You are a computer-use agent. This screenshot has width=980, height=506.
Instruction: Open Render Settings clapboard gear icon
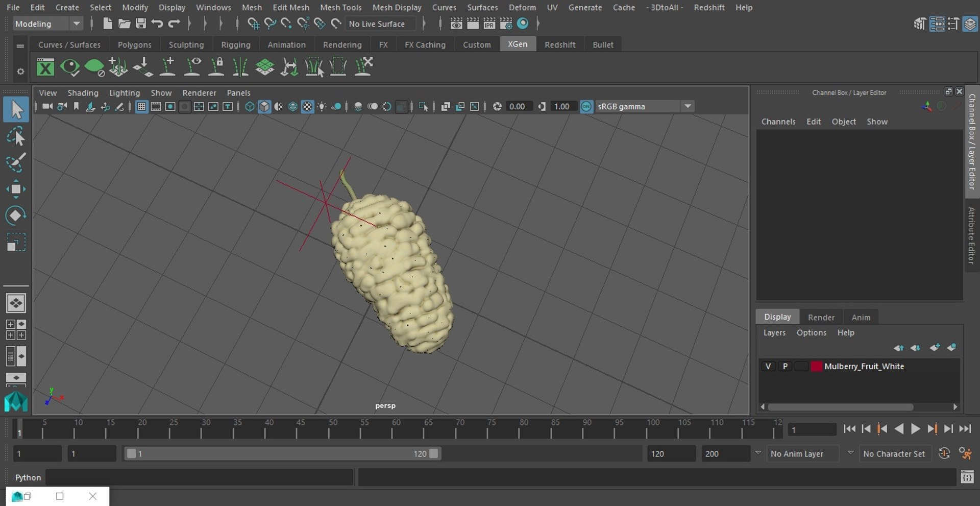point(506,23)
